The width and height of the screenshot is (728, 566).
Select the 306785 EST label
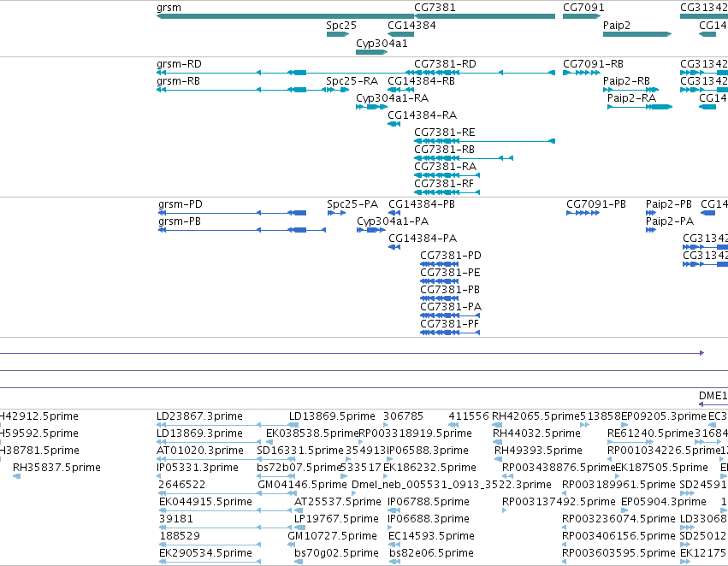point(403,416)
